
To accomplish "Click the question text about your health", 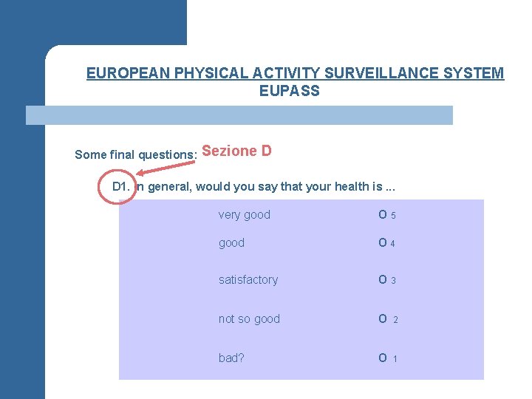I will 265,187.
